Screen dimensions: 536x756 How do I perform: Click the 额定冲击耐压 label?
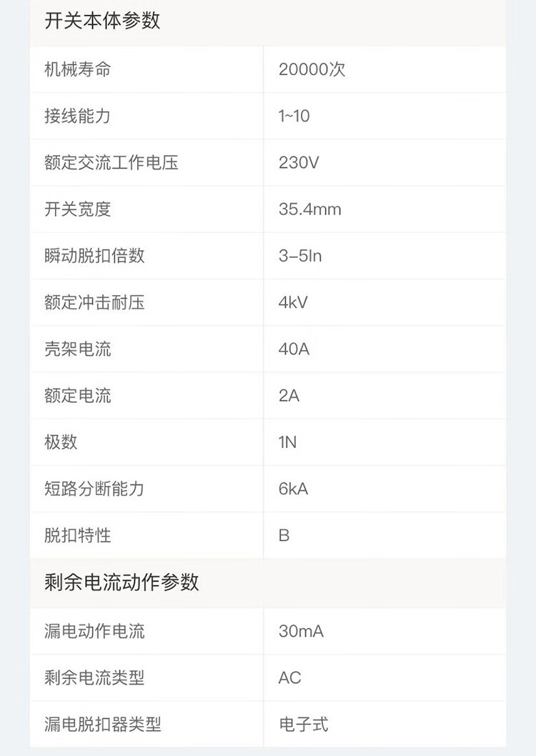tap(94, 302)
